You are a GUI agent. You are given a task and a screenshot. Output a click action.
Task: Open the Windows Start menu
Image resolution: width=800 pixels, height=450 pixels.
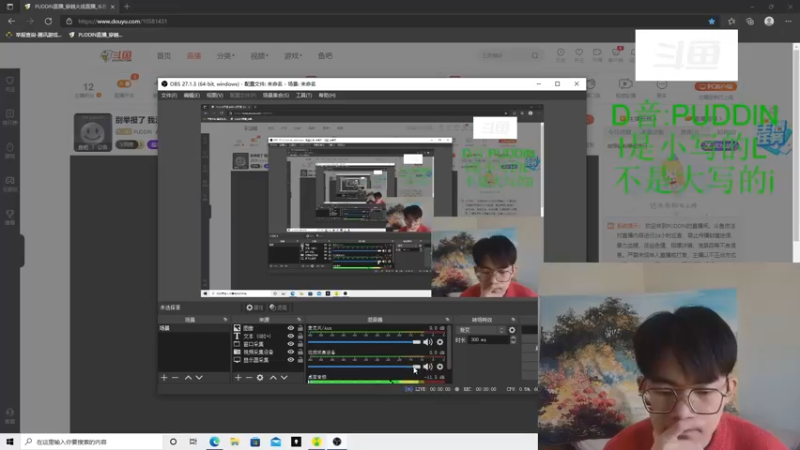10,442
